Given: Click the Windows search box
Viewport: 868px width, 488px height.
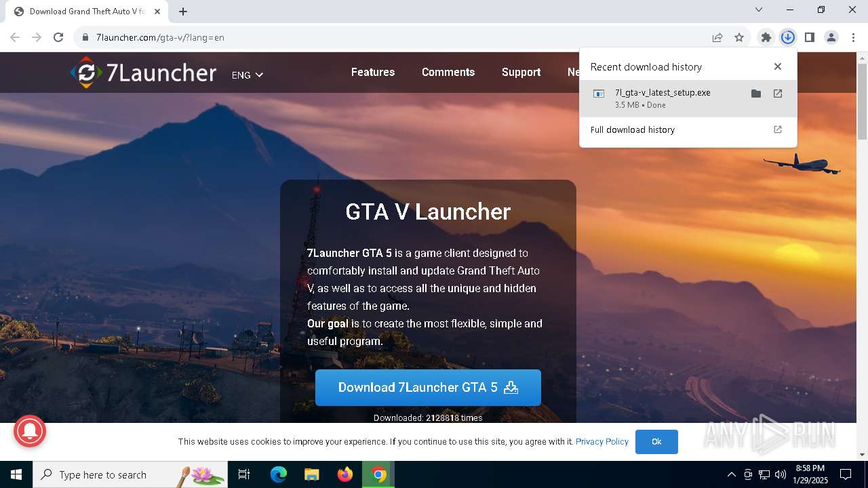Looking at the screenshot, I should [x=130, y=474].
